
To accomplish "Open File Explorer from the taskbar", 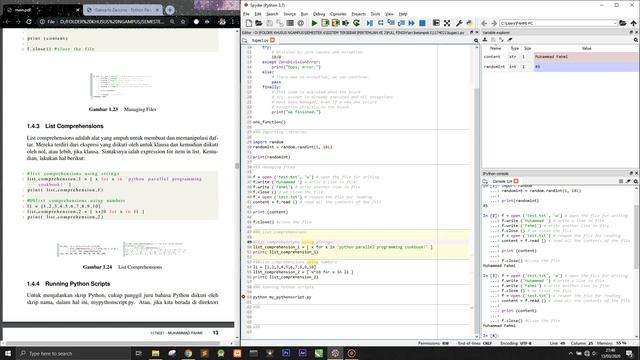I will 156,353.
